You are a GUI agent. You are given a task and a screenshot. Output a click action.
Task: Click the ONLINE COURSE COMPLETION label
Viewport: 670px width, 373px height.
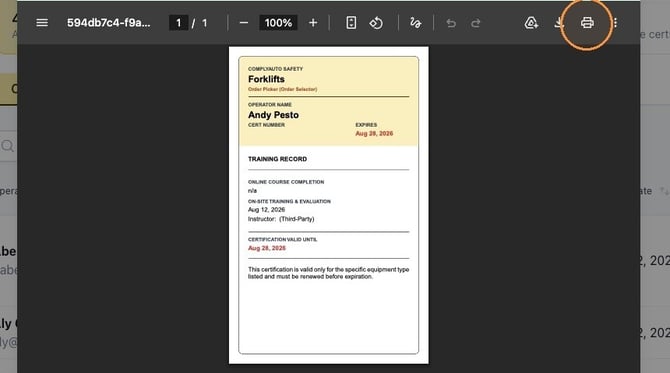[286, 182]
